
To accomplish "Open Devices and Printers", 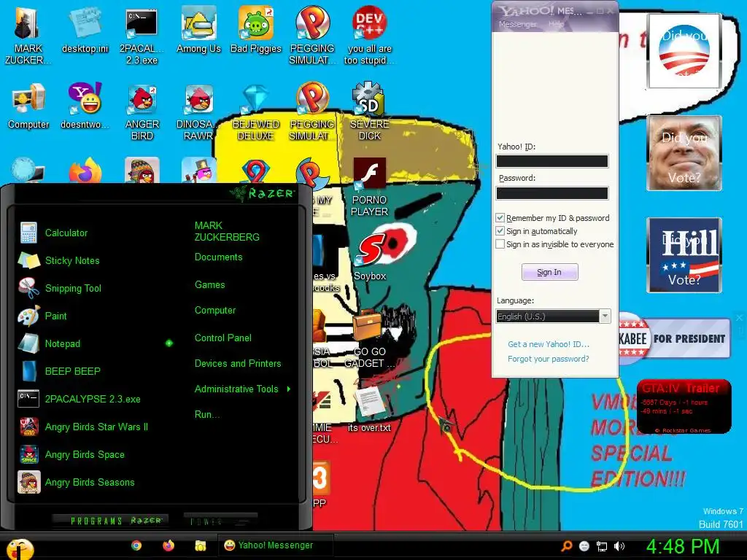I will (x=238, y=363).
